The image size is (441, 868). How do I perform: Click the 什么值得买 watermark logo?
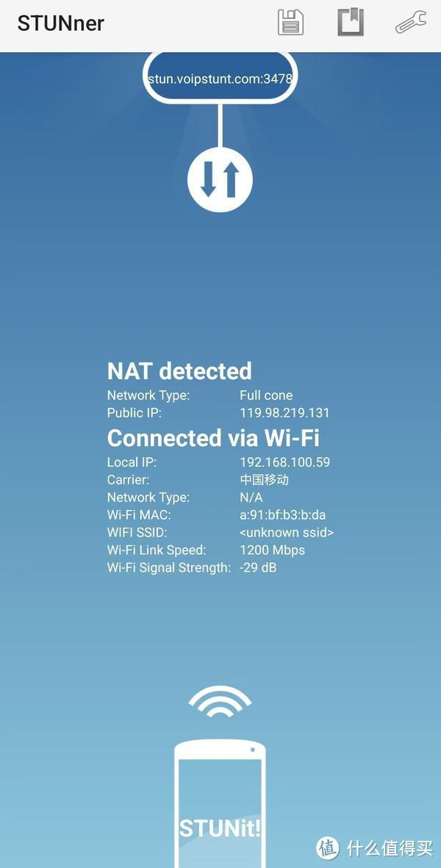pyautogui.click(x=375, y=847)
